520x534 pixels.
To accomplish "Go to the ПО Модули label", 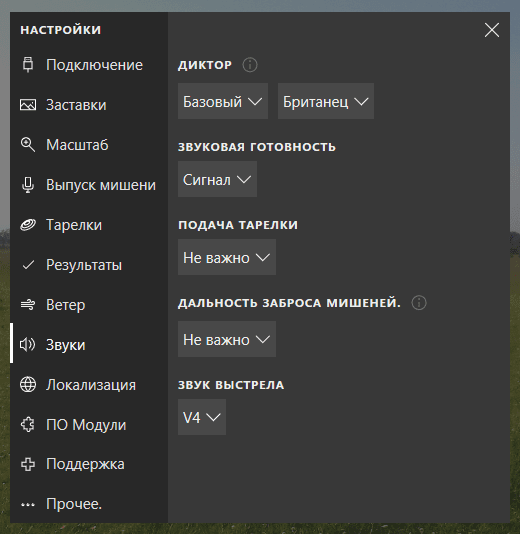I will [x=86, y=425].
